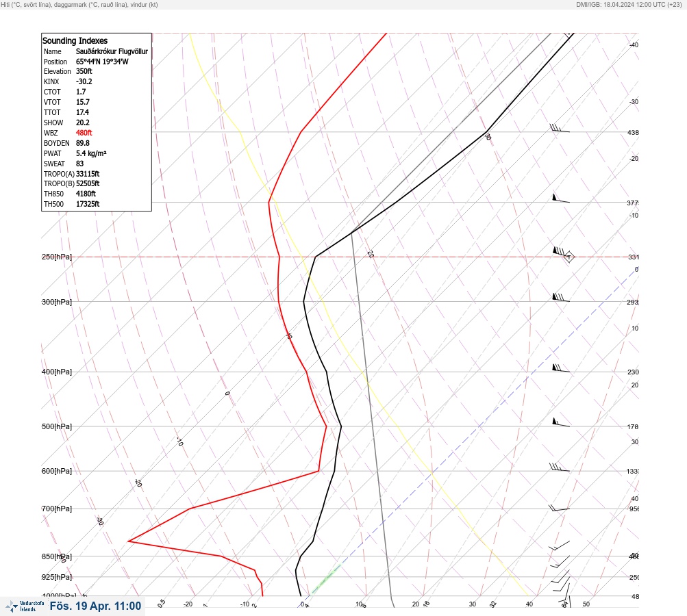Click the SHOW value 20.2
Image resolution: width=687 pixels, height=616 pixels.
click(x=82, y=123)
